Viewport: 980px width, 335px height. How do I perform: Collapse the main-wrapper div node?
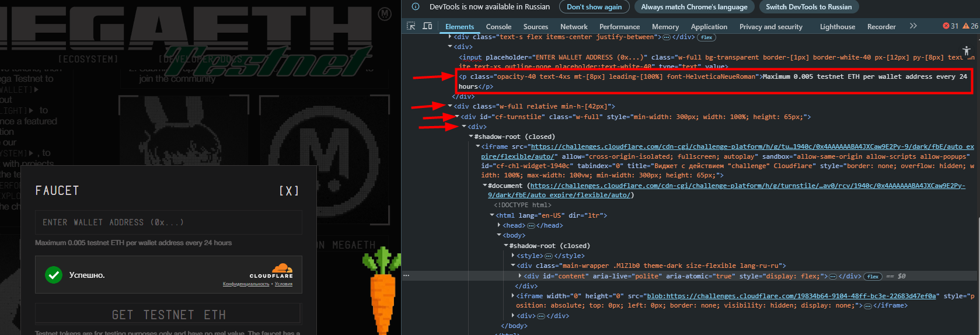point(513,266)
